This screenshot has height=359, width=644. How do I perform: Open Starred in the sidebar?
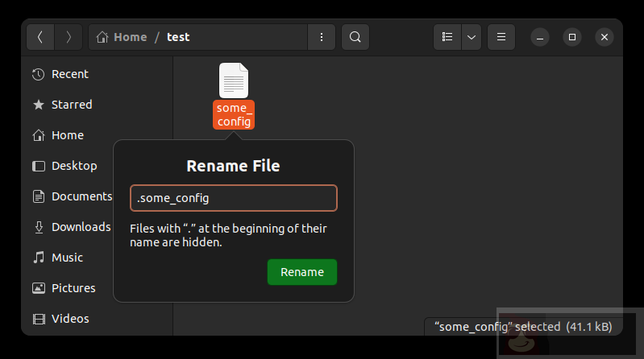(x=71, y=105)
